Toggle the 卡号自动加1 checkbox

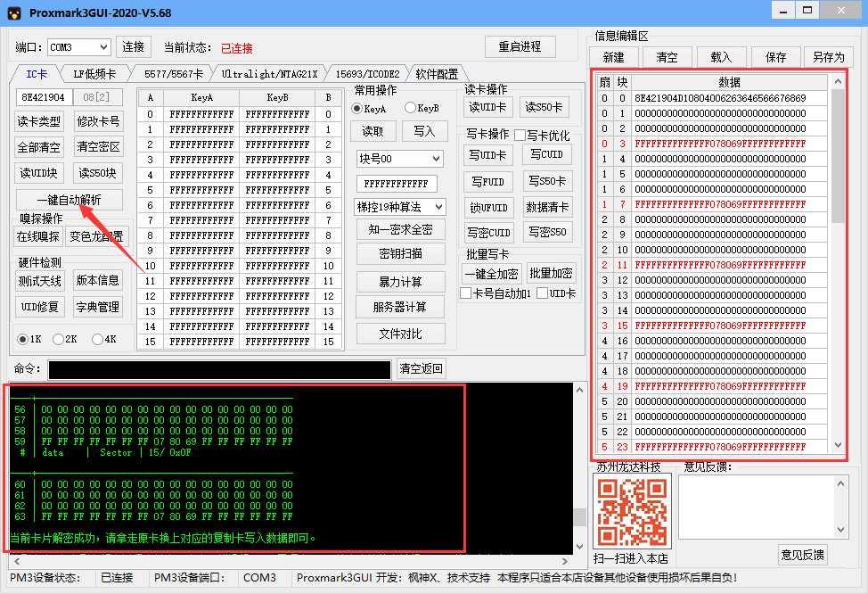click(466, 293)
